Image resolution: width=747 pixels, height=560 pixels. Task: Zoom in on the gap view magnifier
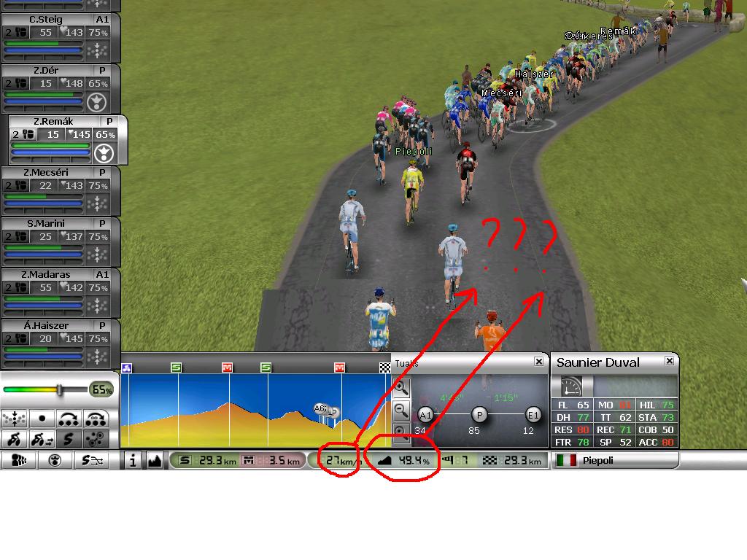[400, 388]
